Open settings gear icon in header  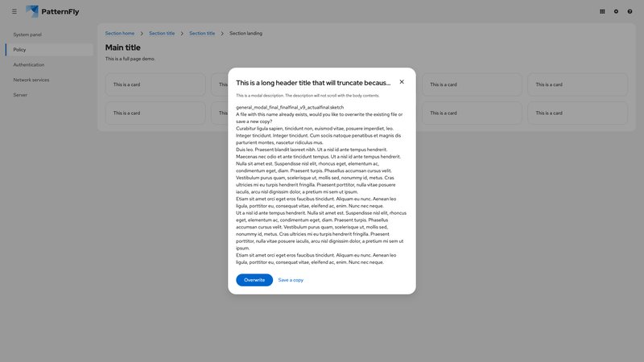[x=616, y=11]
